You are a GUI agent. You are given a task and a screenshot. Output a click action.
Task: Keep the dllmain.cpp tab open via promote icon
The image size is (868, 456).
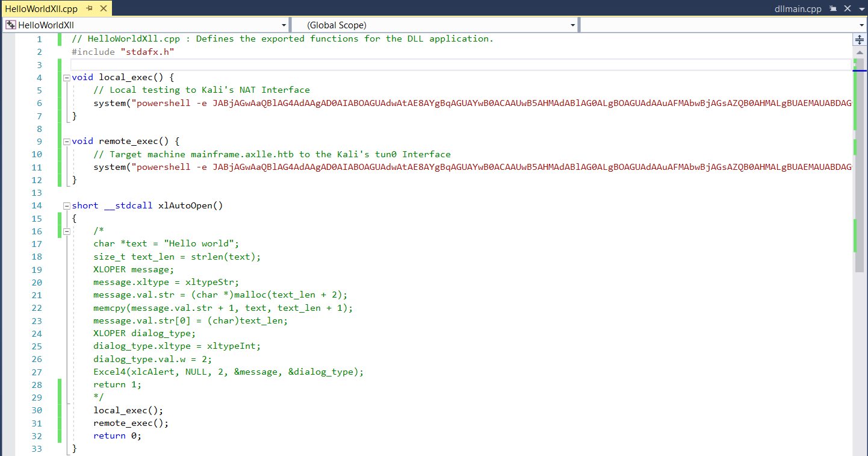point(833,9)
